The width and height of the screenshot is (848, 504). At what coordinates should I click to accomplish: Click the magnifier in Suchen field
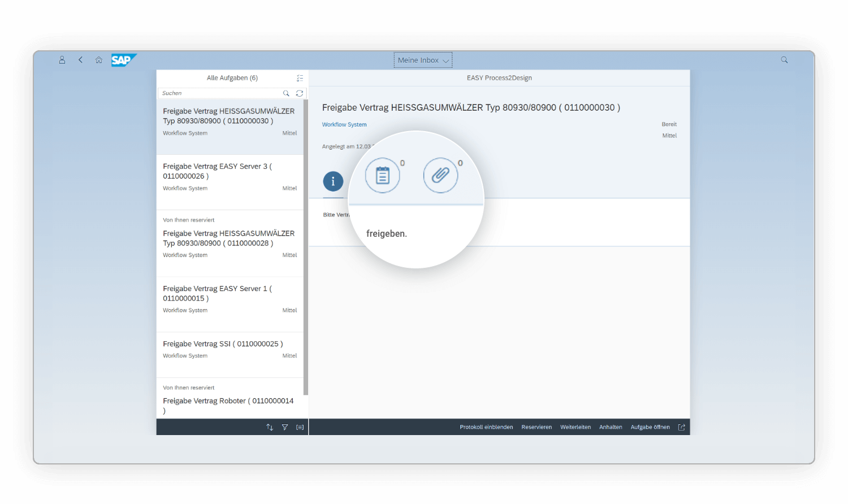pyautogui.click(x=286, y=93)
